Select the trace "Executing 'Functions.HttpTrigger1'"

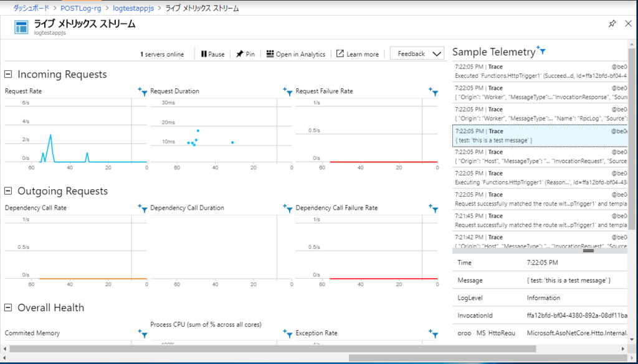pyautogui.click(x=540, y=177)
